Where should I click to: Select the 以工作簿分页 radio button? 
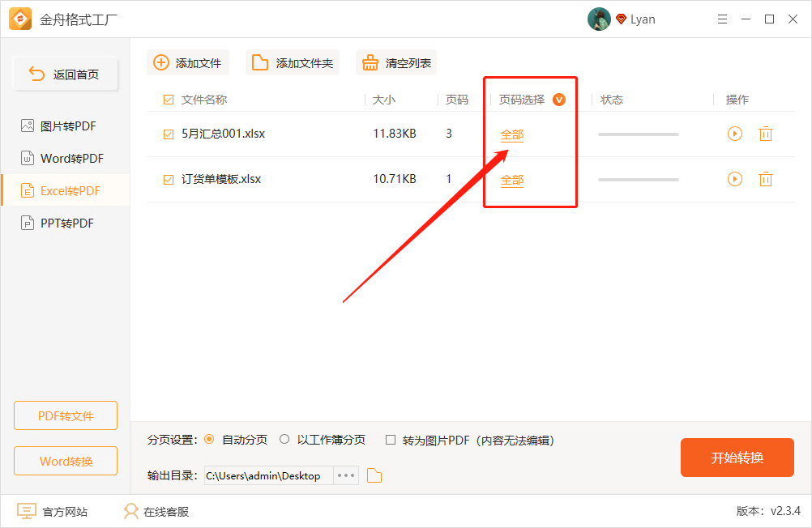(284, 440)
